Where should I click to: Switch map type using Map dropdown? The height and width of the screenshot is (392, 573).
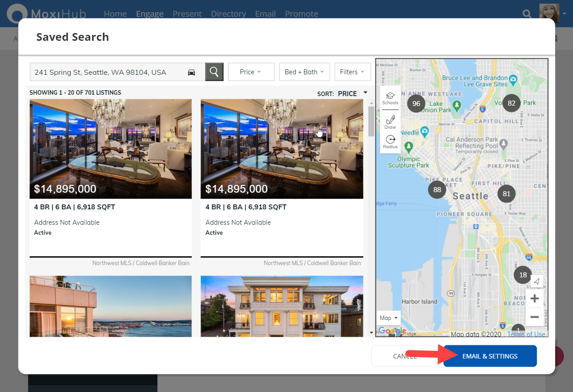click(x=388, y=318)
